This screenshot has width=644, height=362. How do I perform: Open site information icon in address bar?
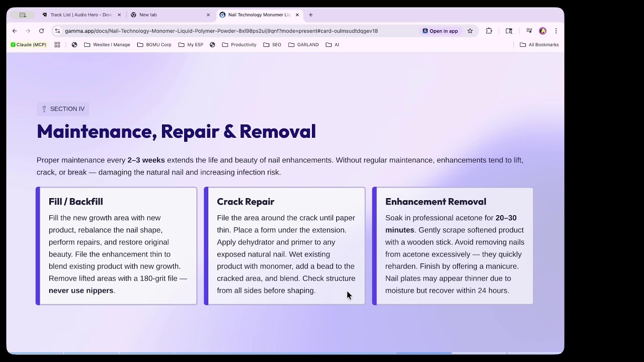[x=57, y=31]
